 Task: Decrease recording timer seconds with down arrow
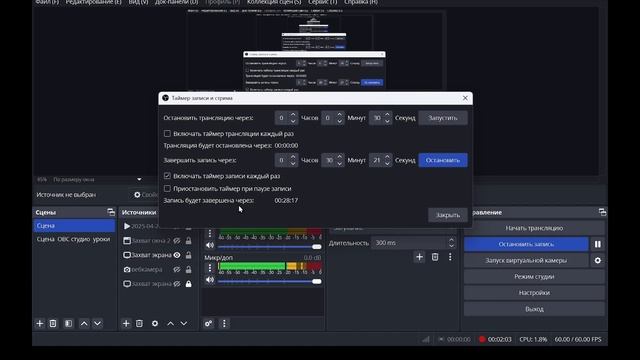(x=387, y=164)
